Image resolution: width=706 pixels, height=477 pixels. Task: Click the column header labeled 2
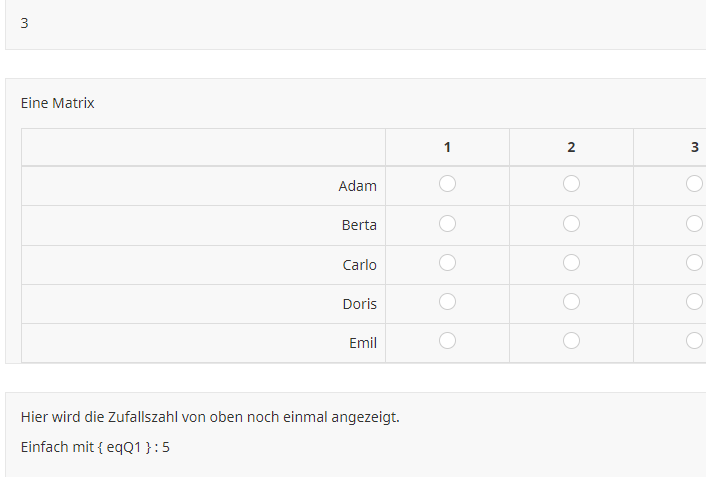(571, 147)
